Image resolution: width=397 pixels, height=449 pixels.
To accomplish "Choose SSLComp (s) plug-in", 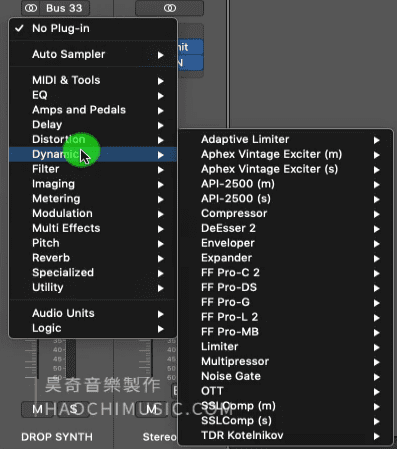I will coord(286,421).
